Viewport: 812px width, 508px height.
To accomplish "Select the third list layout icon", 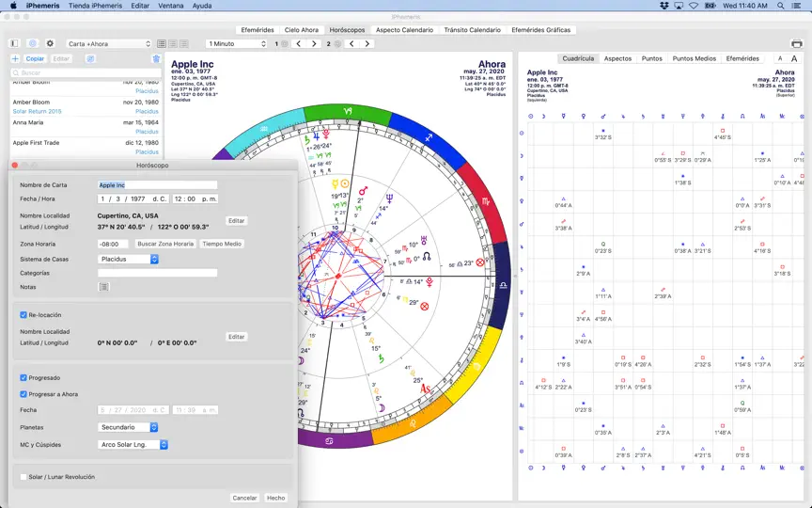I will coord(184,44).
